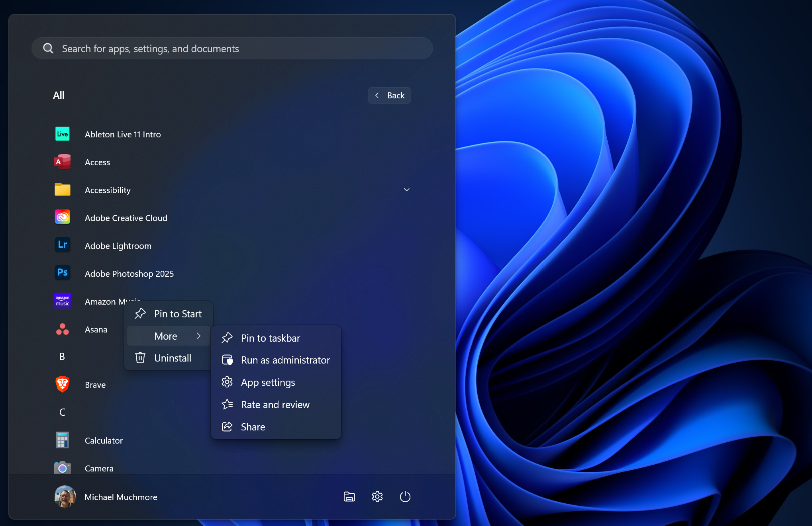812x526 pixels.
Task: Open the Ableton Live 11 Intro icon
Action: coord(62,134)
